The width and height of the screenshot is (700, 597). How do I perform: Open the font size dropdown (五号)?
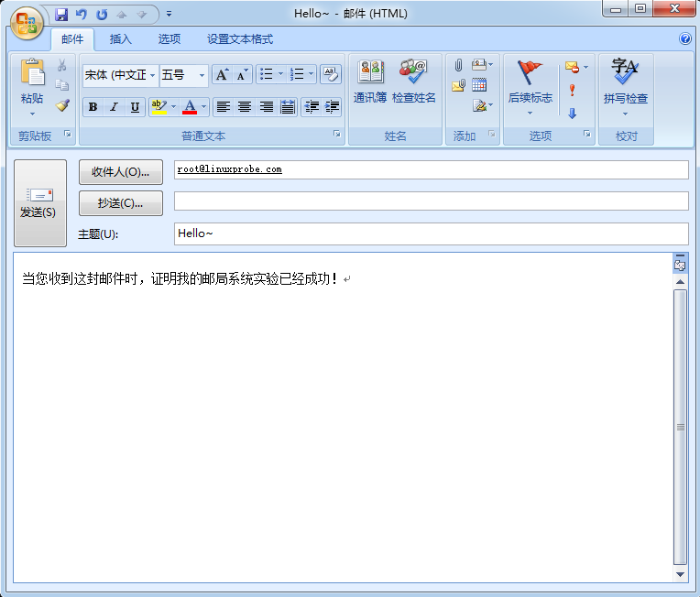coord(184,75)
